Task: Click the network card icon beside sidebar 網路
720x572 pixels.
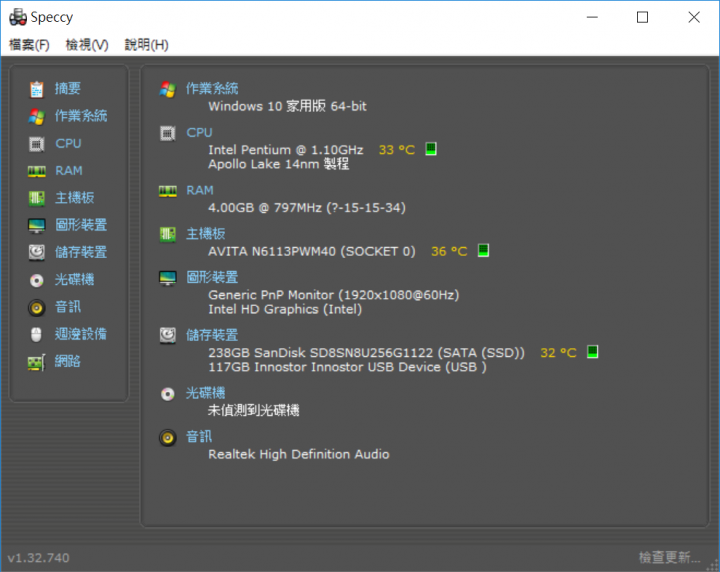Action: point(37,362)
